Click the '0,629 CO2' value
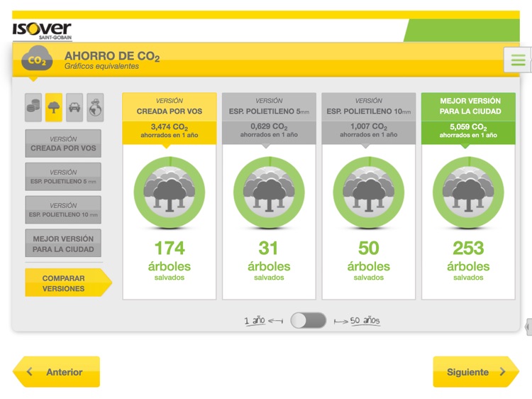 click(269, 126)
